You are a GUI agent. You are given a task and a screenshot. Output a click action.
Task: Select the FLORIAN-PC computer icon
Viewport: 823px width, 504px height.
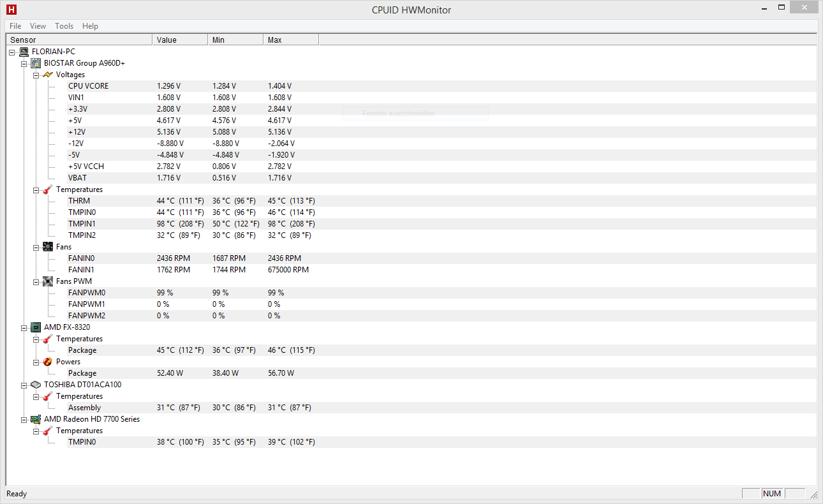tap(24, 52)
